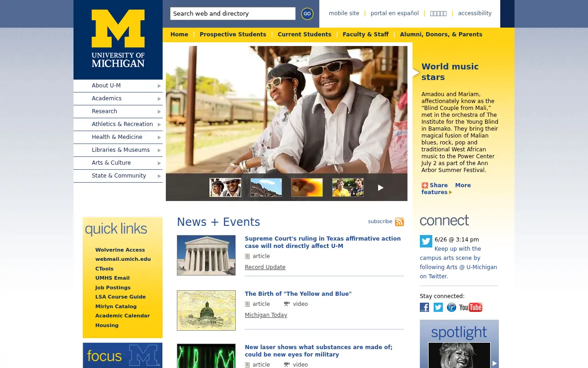Select Alumni, Donors, & Parents tab
The height and width of the screenshot is (368, 588).
pos(441,34)
